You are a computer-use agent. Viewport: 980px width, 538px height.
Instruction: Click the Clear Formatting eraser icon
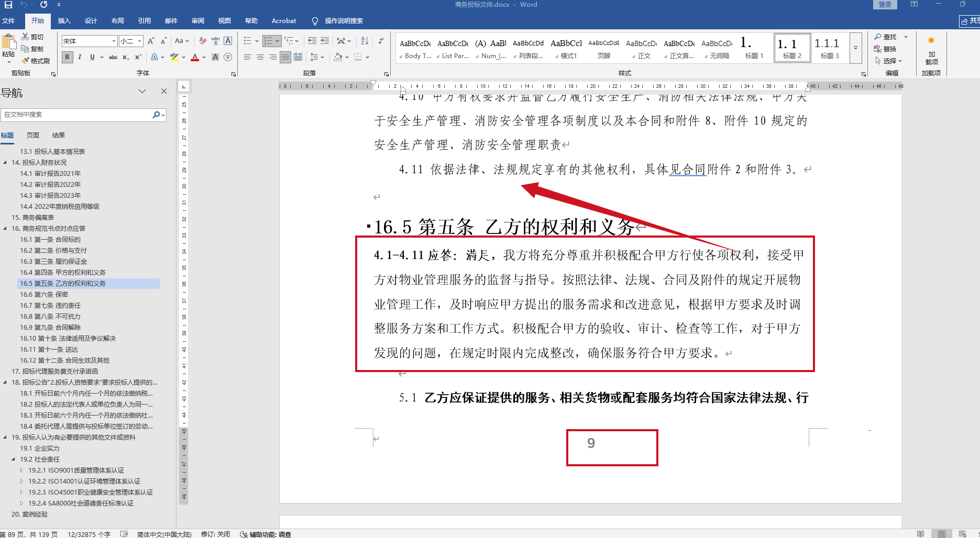pyautogui.click(x=203, y=41)
